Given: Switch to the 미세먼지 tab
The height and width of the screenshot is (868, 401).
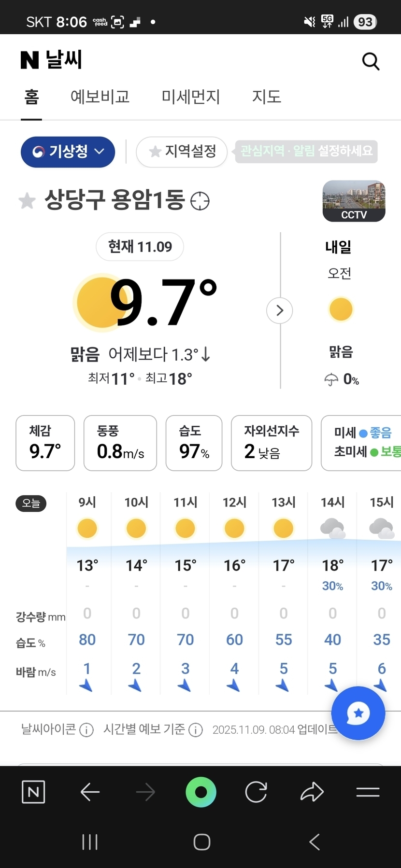Looking at the screenshot, I should pyautogui.click(x=190, y=97).
